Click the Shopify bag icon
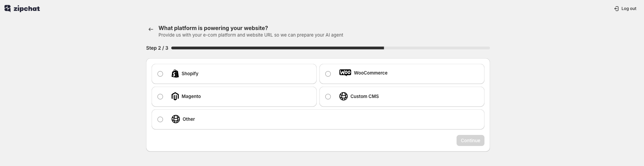The height and width of the screenshot is (166, 644). pos(175,74)
